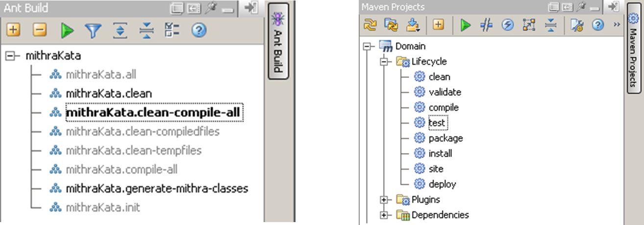The image size is (644, 225).
Task: Expand the Plugins node
Action: (384, 200)
